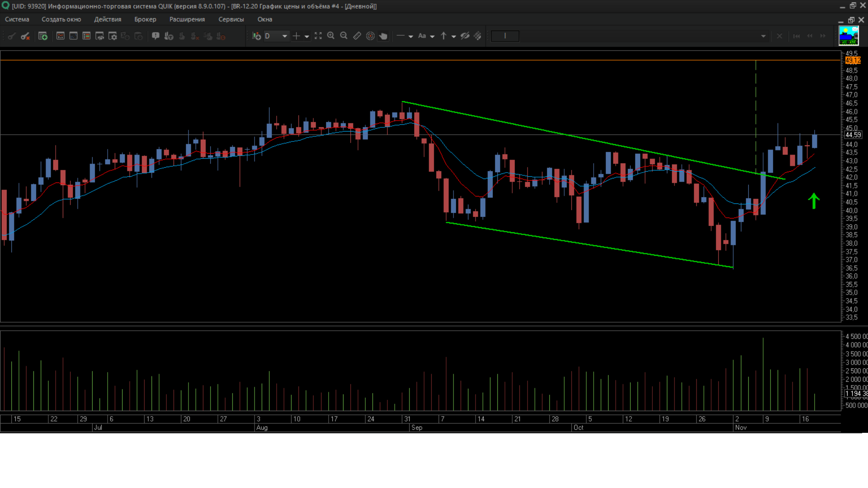
Task: Toggle hide drawings eye icon
Action: 465,36
